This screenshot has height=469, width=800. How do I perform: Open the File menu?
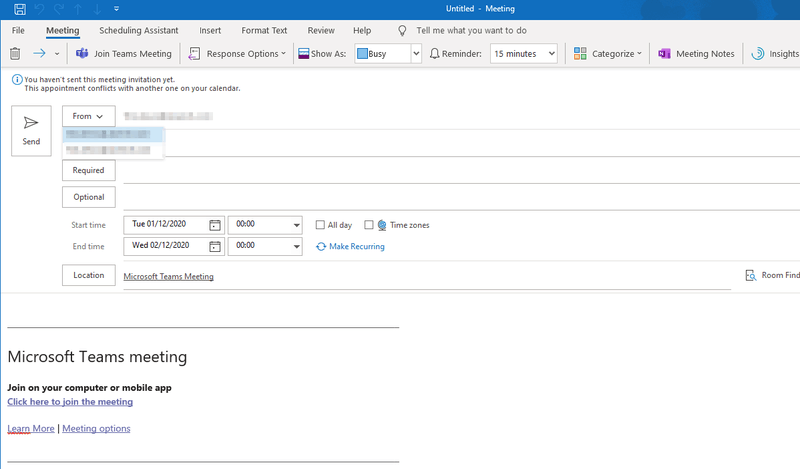point(18,30)
